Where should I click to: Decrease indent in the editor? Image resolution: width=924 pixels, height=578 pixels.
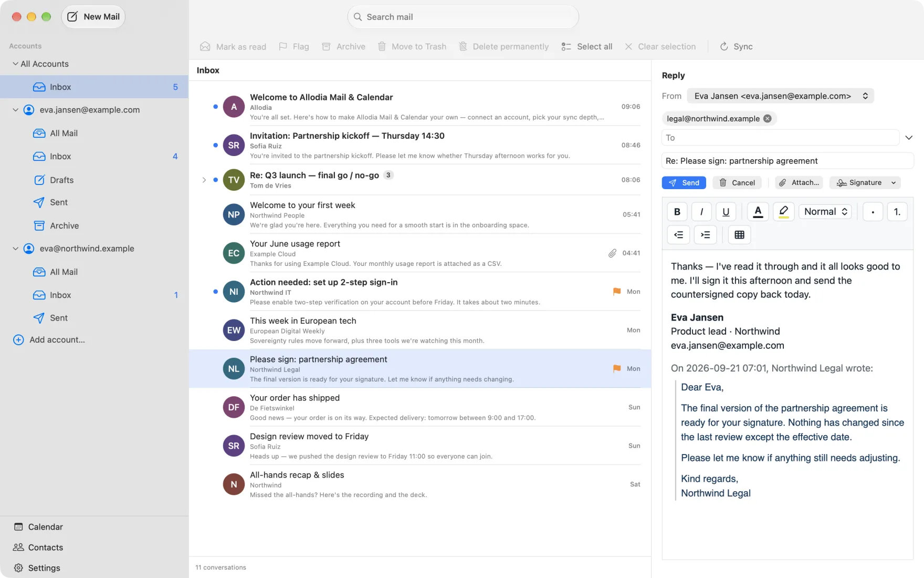coord(678,235)
